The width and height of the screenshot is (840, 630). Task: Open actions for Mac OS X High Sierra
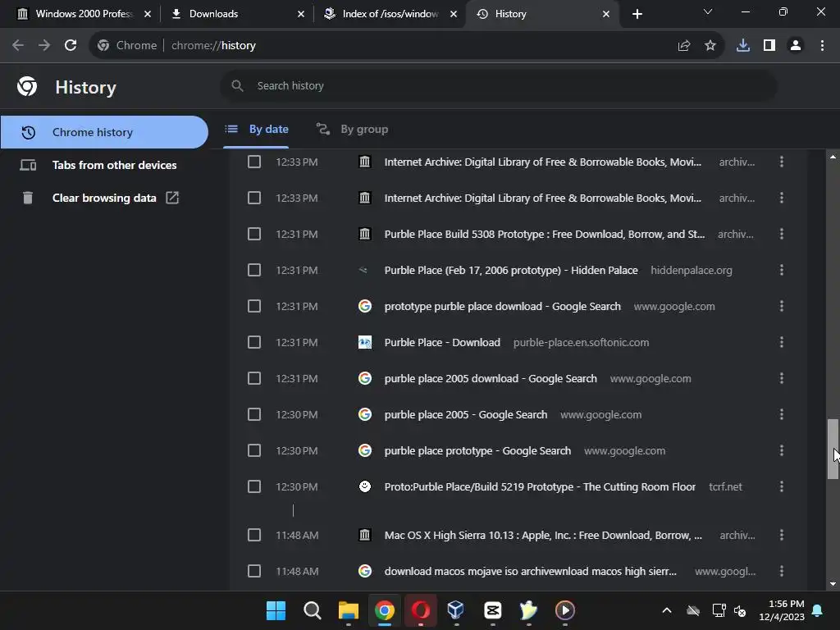coord(782,535)
